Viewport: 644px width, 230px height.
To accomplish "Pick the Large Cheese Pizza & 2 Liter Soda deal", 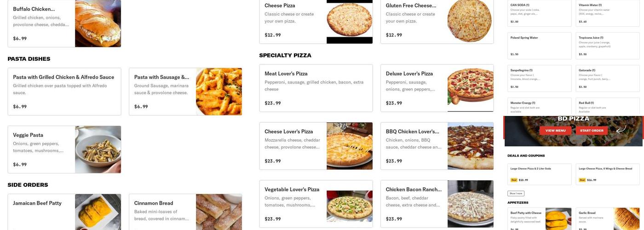I will (x=539, y=174).
